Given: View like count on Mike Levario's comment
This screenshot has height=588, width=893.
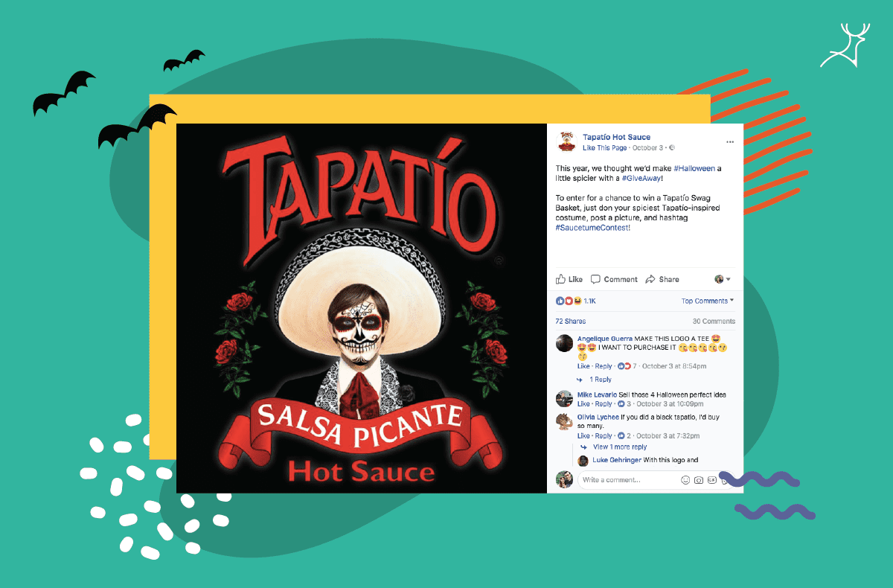Looking at the screenshot, I should tap(624, 404).
